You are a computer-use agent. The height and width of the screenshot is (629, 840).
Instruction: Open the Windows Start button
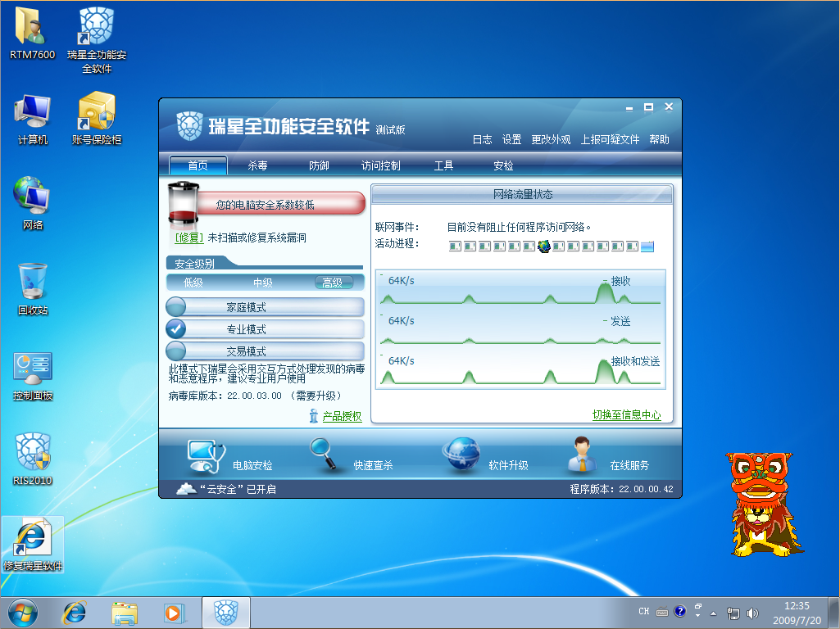pos(22,613)
